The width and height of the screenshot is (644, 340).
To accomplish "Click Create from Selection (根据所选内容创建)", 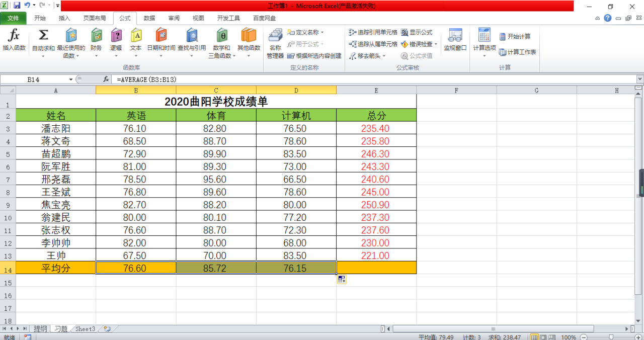I will pyautogui.click(x=314, y=56).
